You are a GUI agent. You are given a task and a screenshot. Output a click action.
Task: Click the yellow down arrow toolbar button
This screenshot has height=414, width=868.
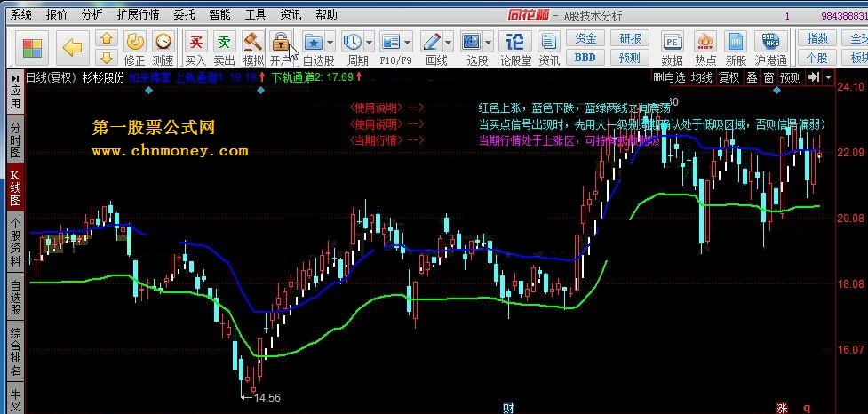(x=107, y=57)
